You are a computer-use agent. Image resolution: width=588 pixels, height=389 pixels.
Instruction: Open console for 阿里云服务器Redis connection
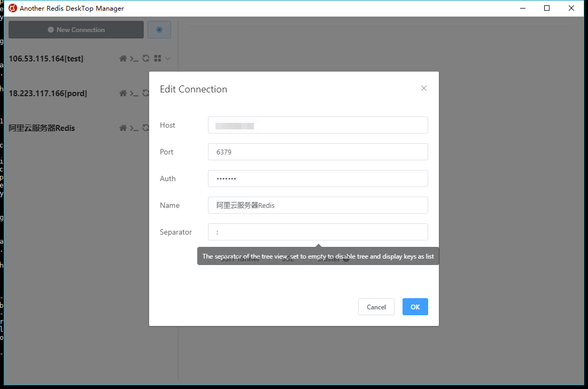(134, 129)
